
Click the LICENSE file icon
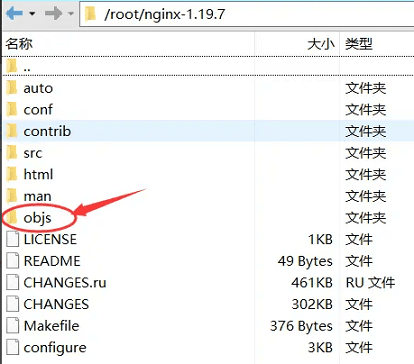point(13,239)
